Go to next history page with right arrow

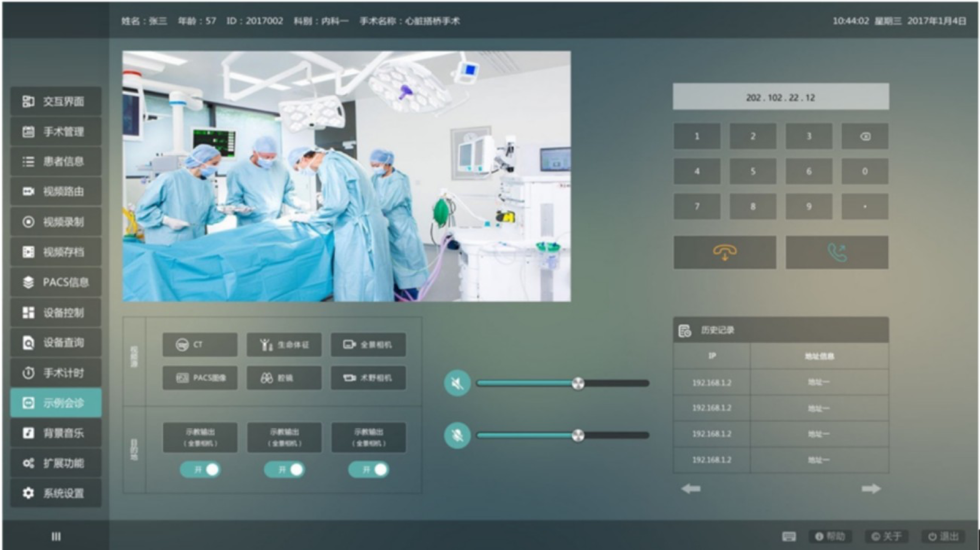pyautogui.click(x=871, y=489)
